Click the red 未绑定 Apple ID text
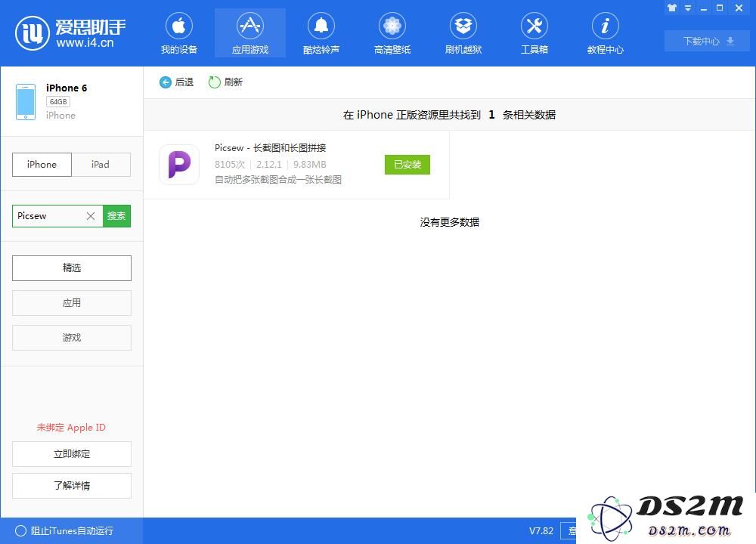This screenshot has height=544, width=756. pos(71,428)
